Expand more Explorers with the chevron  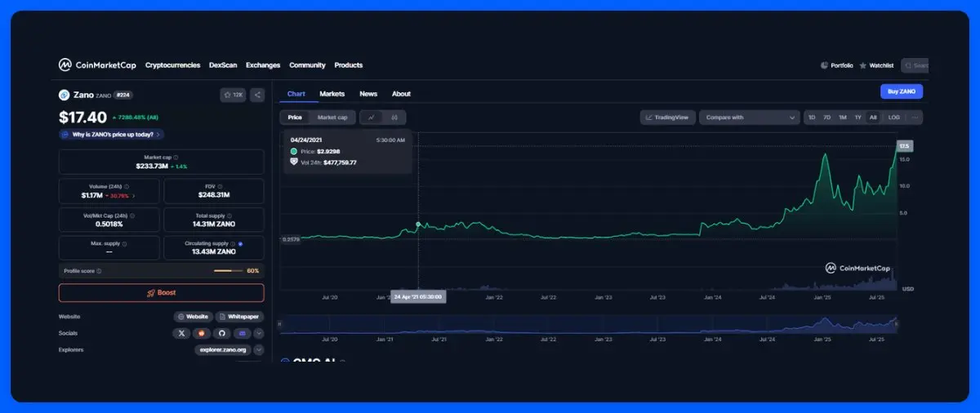[x=259, y=350]
